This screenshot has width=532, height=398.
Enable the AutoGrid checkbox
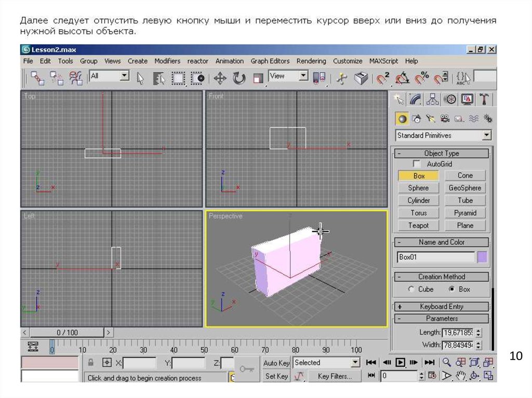(x=417, y=164)
